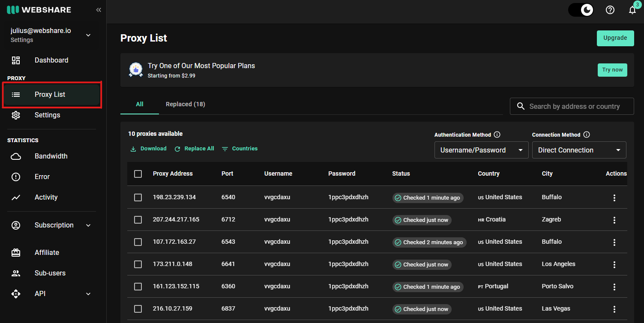Screen dimensions: 644x323
Task: Check the box for 198.23.239.134
Action: [138, 197]
